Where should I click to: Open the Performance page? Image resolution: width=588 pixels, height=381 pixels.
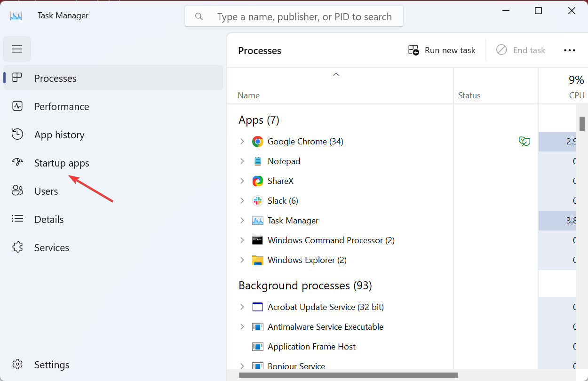[113, 106]
